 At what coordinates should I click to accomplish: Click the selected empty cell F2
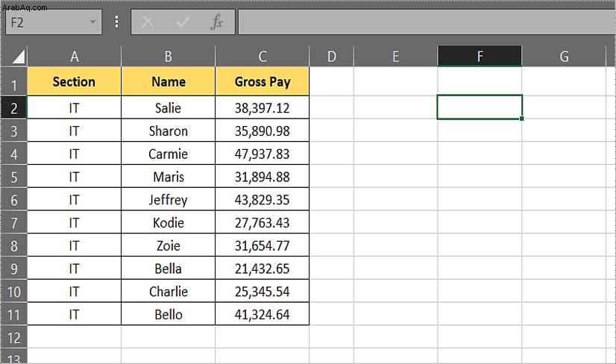tap(480, 107)
